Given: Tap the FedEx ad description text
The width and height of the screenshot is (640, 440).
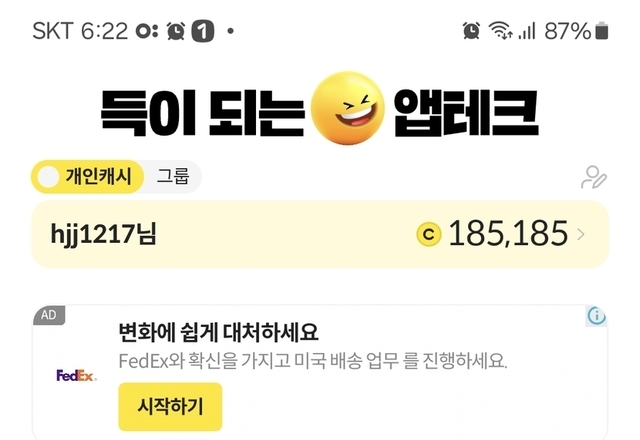Looking at the screenshot, I should [312, 360].
